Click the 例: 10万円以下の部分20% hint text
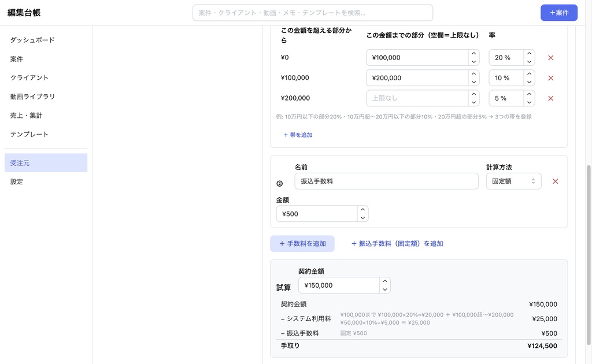Screen dimensions: 592x364 coord(404,117)
